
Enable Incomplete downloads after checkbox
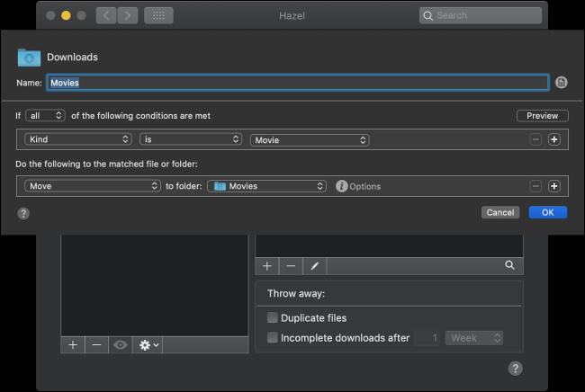point(273,338)
